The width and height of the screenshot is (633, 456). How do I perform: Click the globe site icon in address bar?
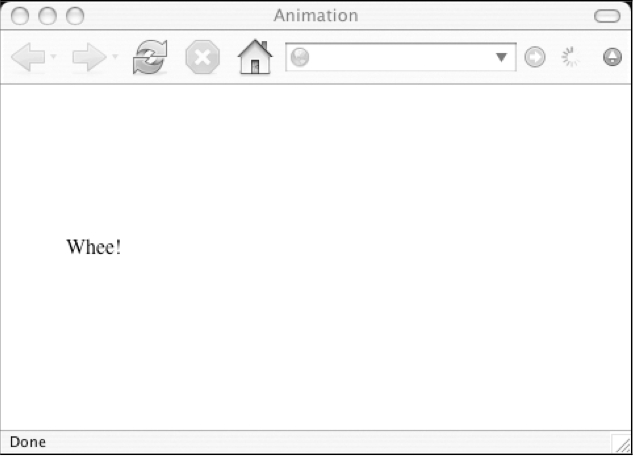[300, 57]
